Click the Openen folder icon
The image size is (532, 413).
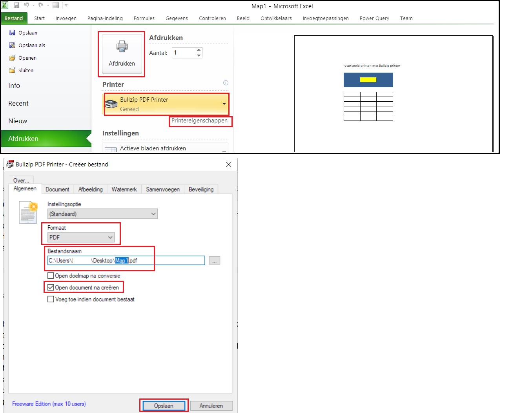(12, 58)
